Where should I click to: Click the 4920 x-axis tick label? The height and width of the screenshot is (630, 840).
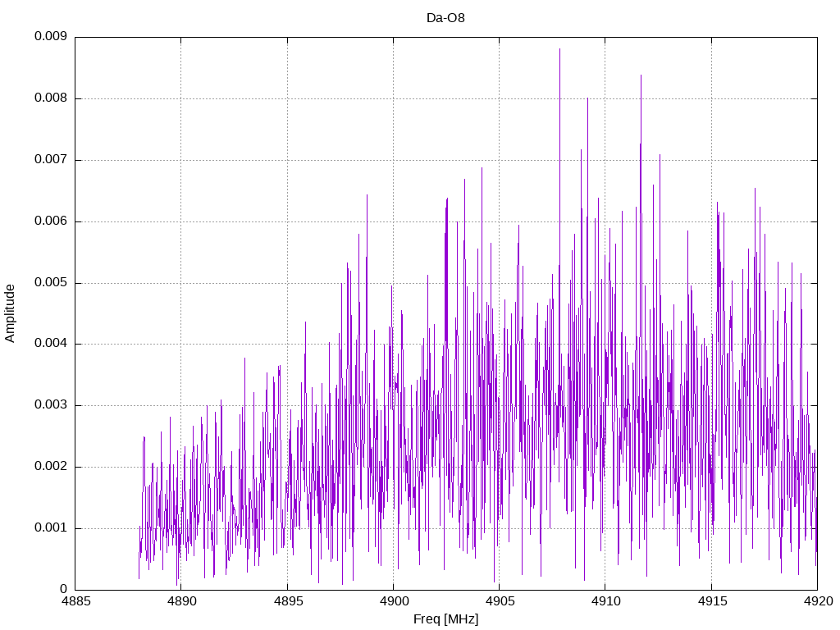[x=818, y=601]
